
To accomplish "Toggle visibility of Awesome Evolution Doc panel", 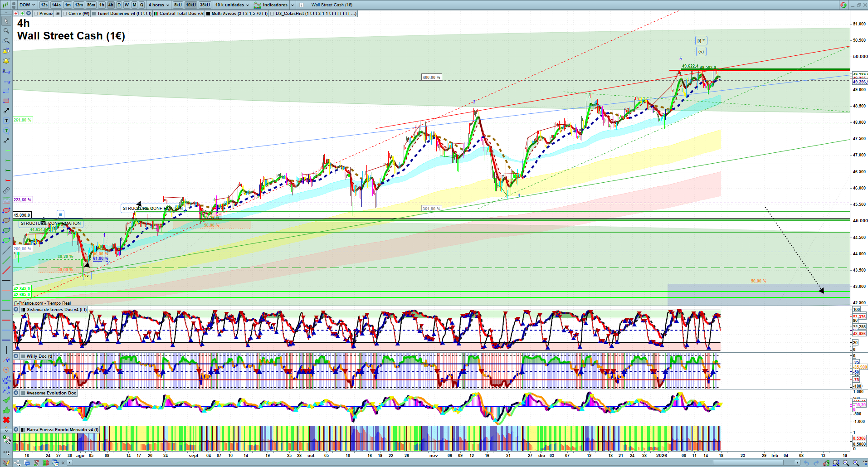I will pyautogui.click(x=22, y=393).
